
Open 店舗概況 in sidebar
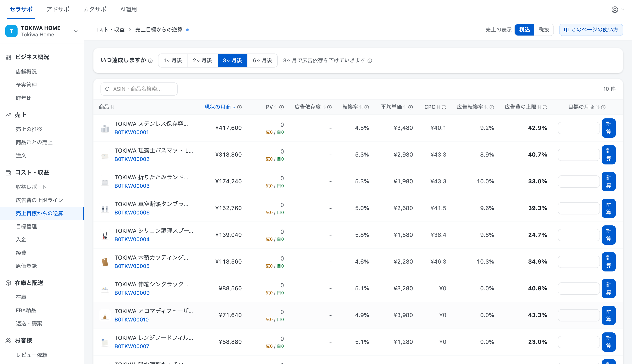tap(26, 72)
